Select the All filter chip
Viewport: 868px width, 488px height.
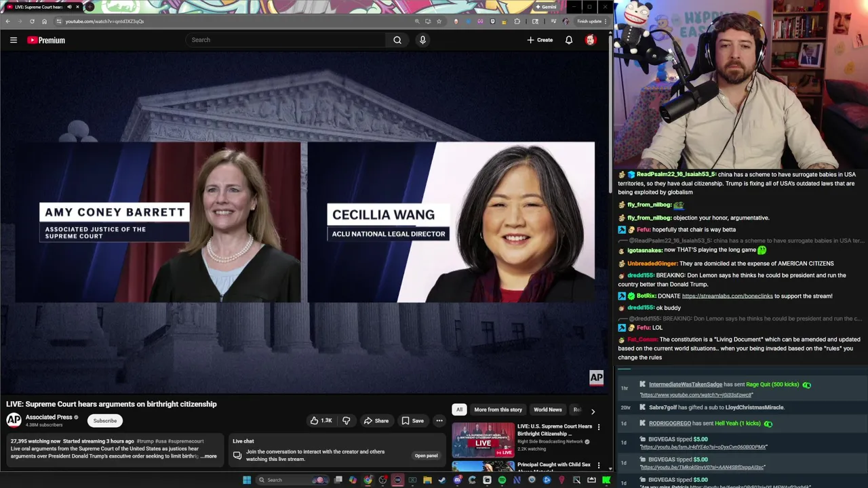click(x=459, y=409)
